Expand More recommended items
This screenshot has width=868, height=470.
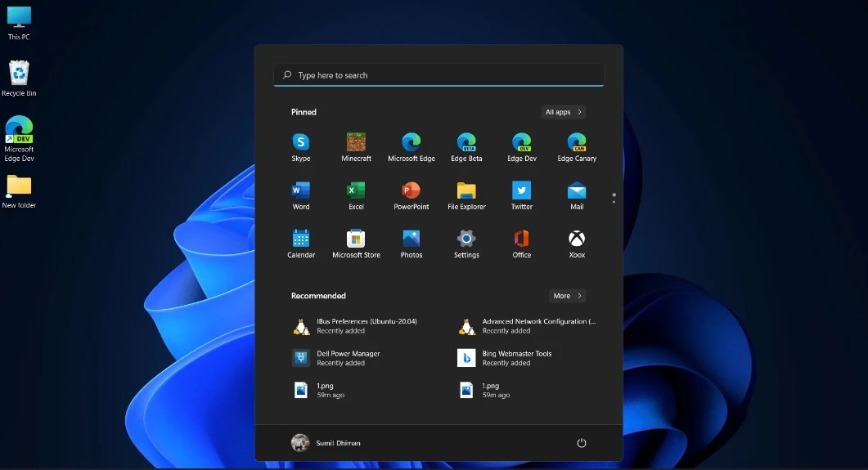[567, 296]
